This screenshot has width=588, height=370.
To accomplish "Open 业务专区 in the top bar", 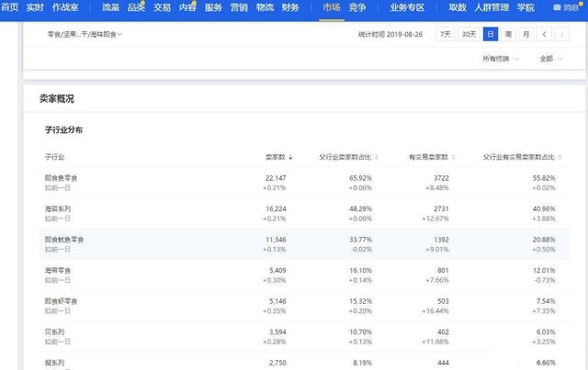I will pyautogui.click(x=407, y=7).
